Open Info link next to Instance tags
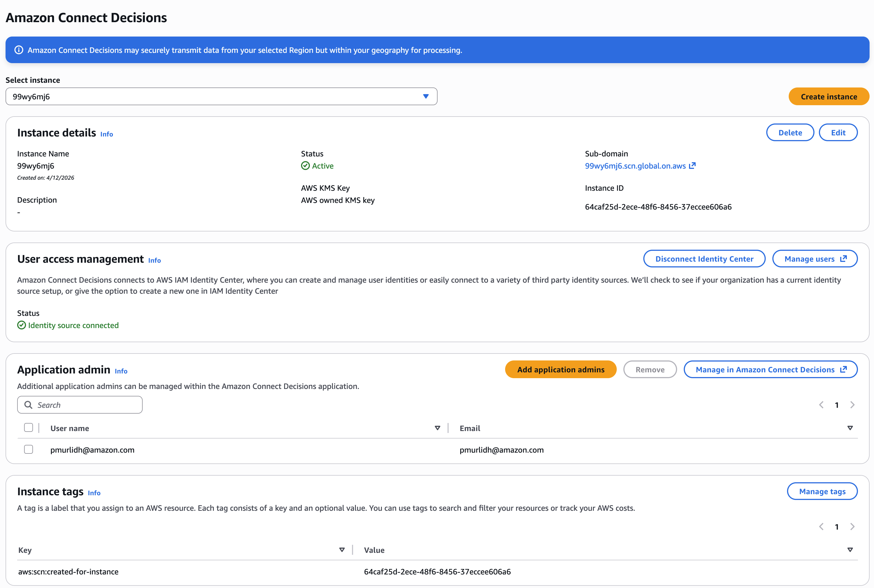Viewport: 874px width, 588px height. pos(94,493)
